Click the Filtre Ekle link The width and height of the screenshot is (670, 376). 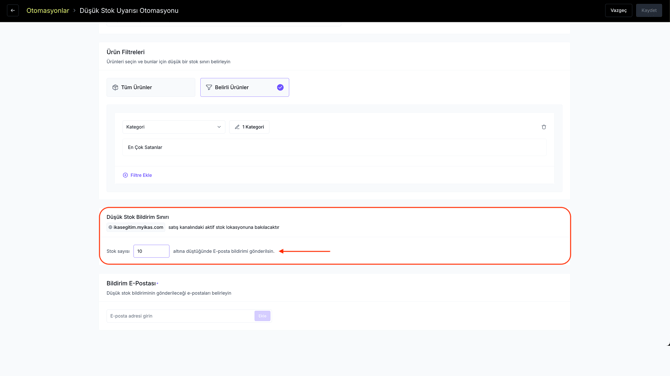tap(141, 175)
